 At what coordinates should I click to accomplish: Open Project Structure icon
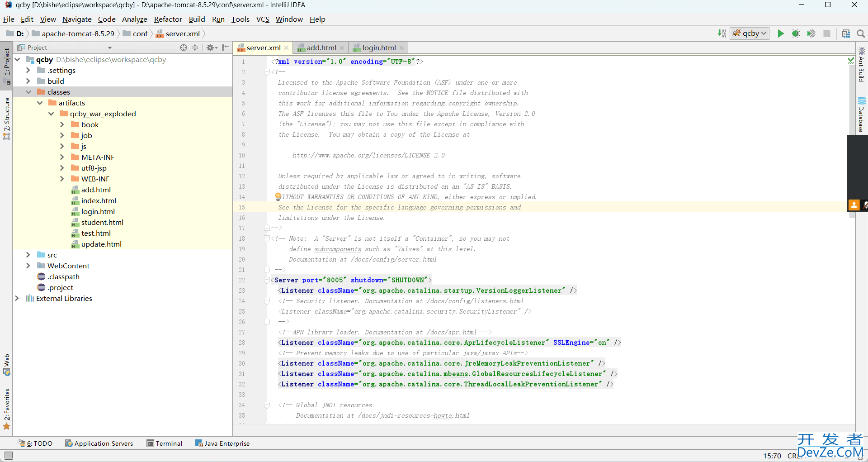click(846, 33)
